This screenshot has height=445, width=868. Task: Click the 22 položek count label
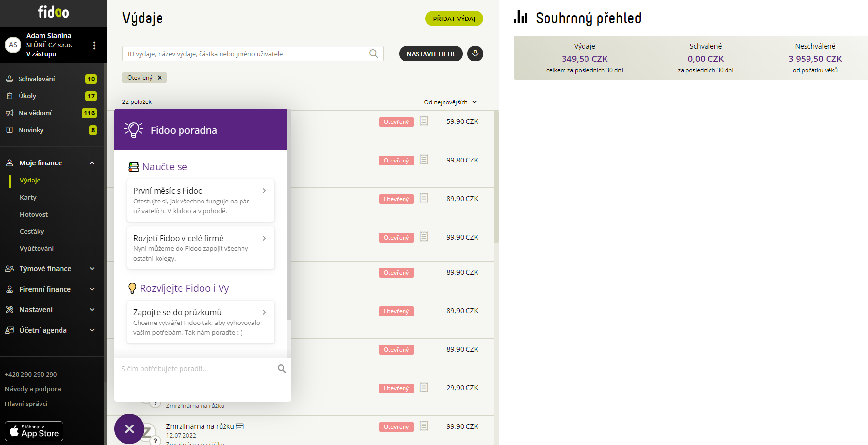137,102
